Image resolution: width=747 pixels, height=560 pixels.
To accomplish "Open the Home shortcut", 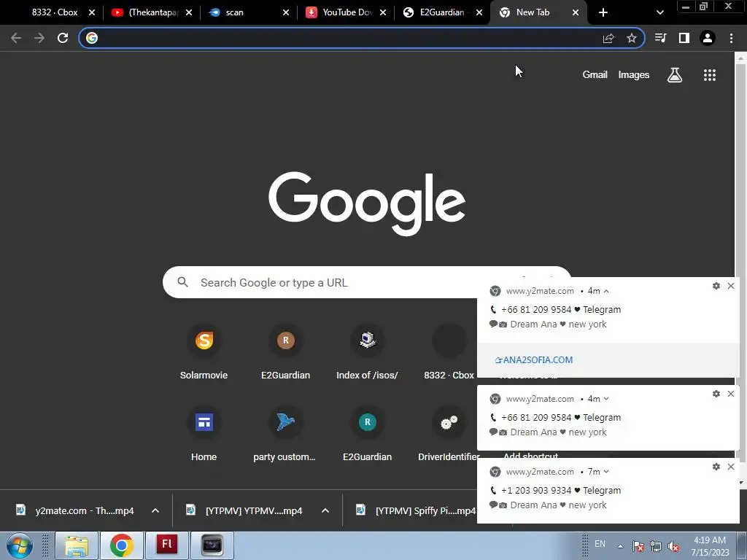I will 204,434.
